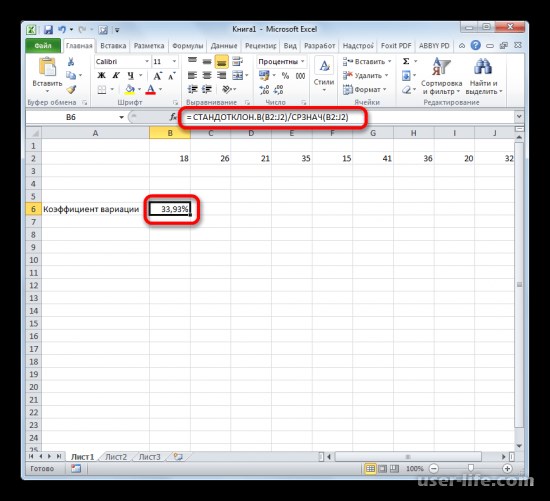550x501 pixels.
Task: Click the increase decimal places icon
Action: (264, 90)
